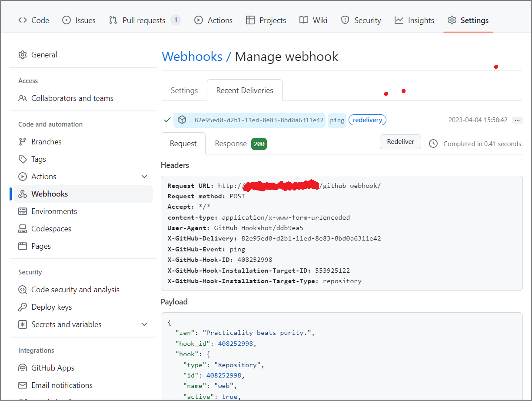Select the Settings tab in top navigation
Viewport: 532px width, 401px height.
(468, 20)
